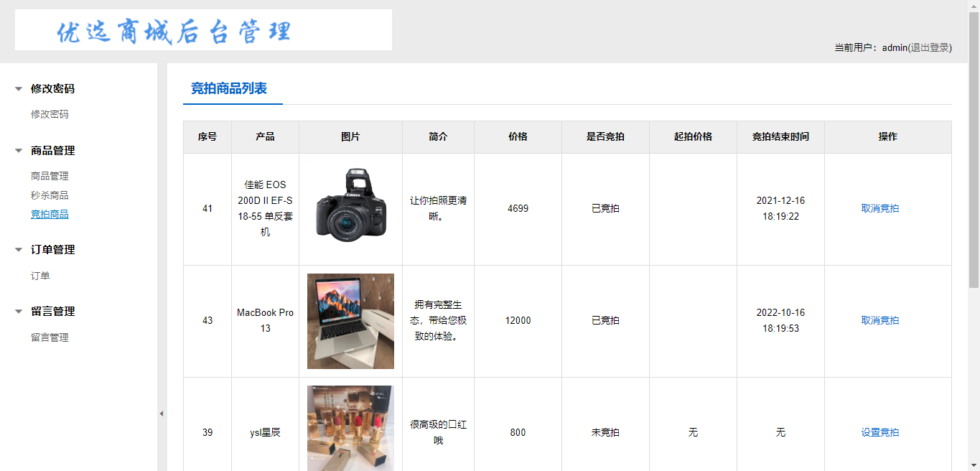Click the 退出登录 logout link
980x471 pixels.
click(930, 47)
